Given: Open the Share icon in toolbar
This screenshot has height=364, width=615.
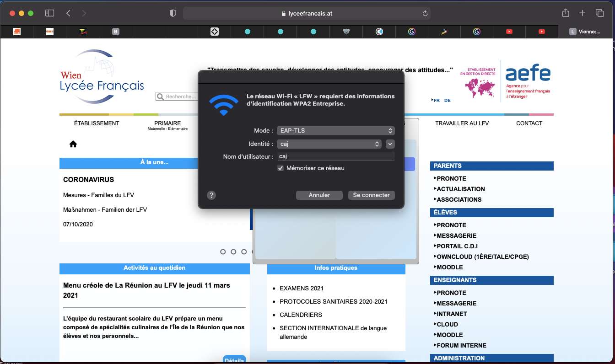Looking at the screenshot, I should pyautogui.click(x=566, y=13).
